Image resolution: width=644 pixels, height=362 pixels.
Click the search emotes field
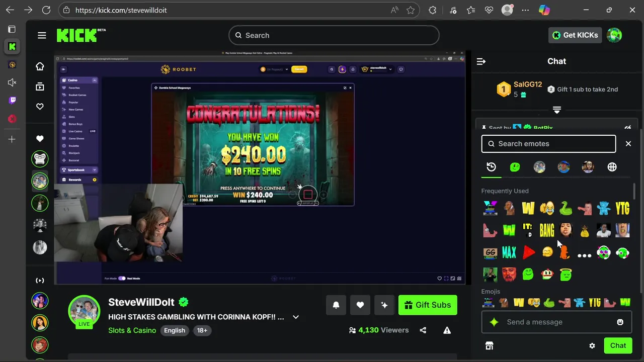pos(548,144)
